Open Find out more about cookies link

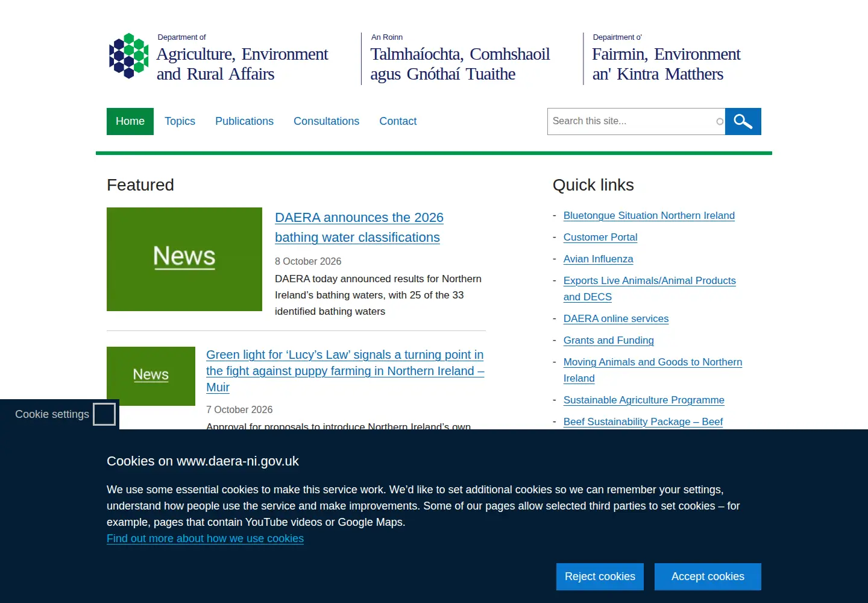(x=205, y=538)
